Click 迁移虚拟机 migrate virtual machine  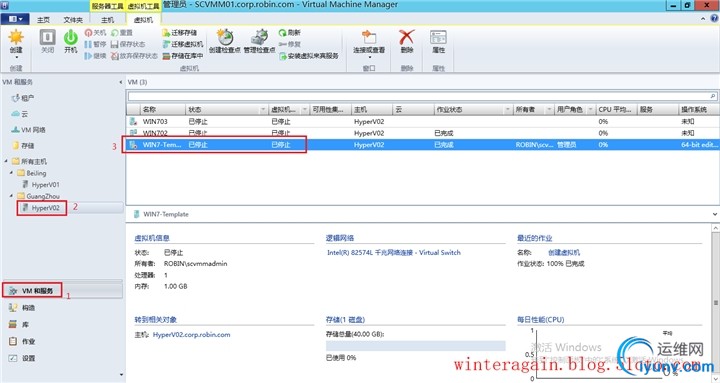(183, 44)
